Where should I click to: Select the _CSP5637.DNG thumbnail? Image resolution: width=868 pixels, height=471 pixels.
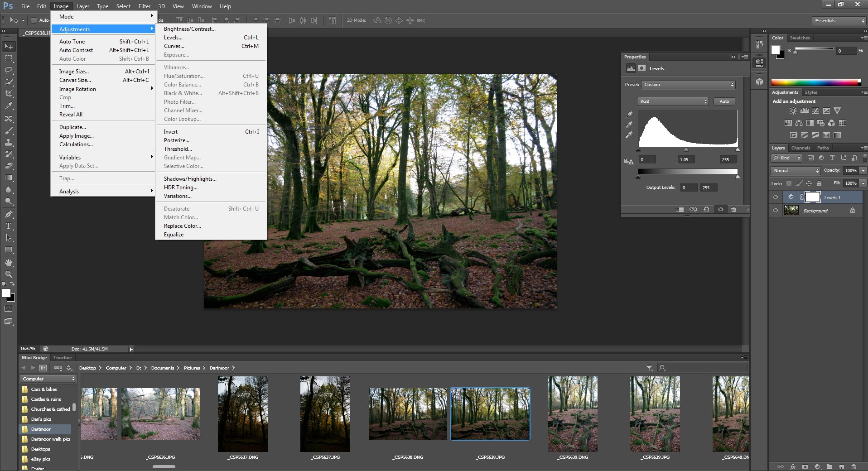point(243,414)
